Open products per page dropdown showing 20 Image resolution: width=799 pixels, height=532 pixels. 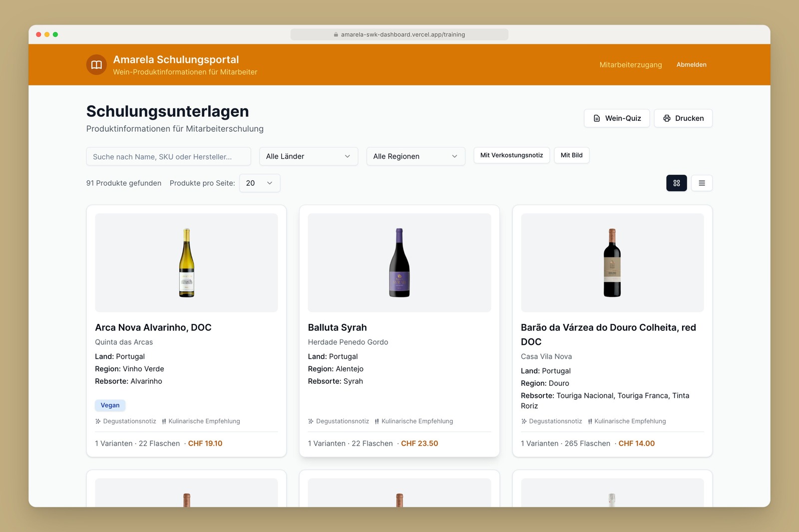[260, 183]
